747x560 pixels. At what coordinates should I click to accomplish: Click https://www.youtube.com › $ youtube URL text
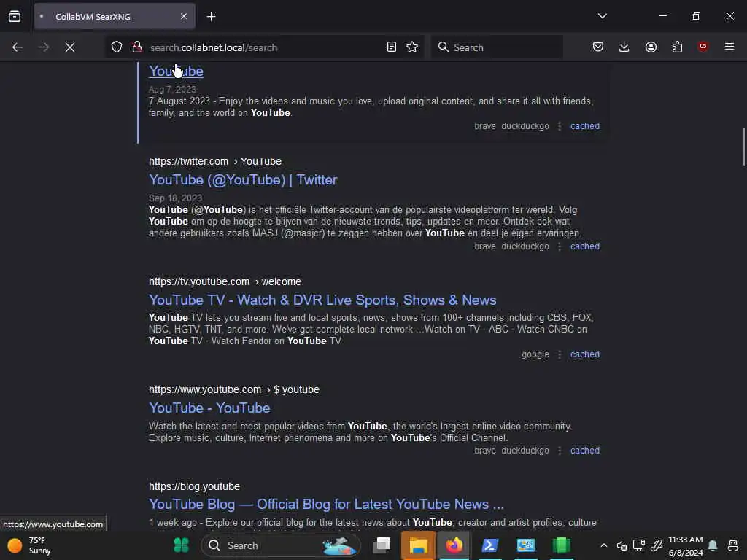[x=234, y=390]
